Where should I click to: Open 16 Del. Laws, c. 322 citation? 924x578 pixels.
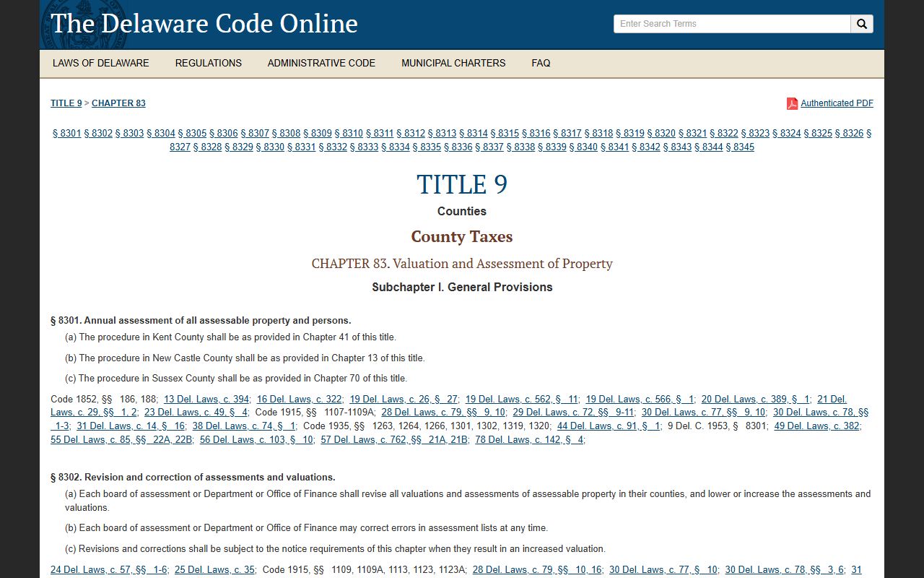(300, 400)
